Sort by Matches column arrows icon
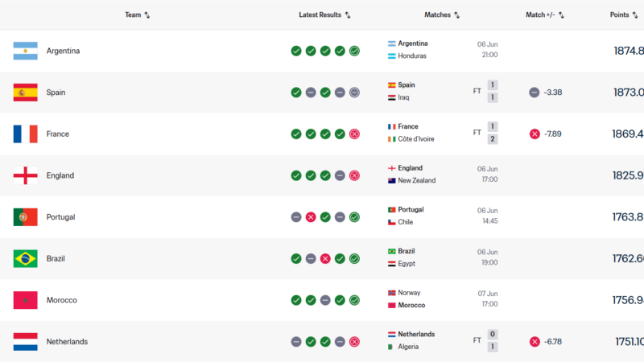This screenshot has height=362, width=644. pos(456,15)
